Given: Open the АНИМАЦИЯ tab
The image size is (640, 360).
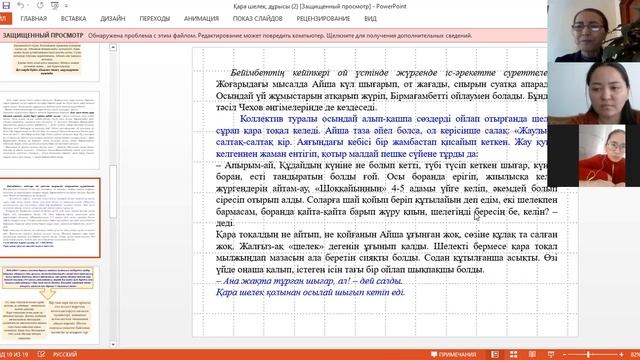Looking at the screenshot, I should (x=201, y=19).
